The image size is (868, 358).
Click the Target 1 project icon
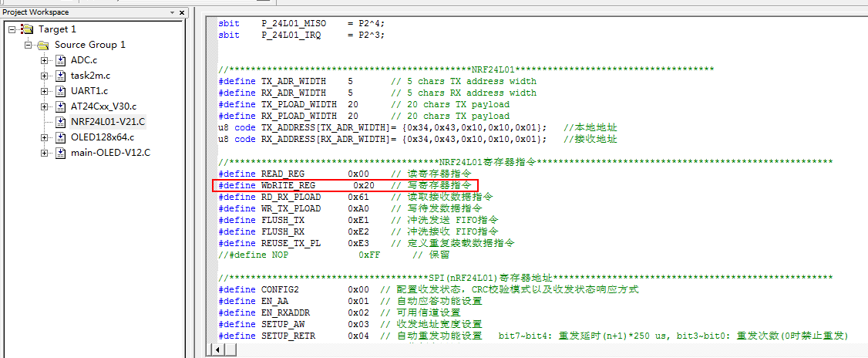point(26,29)
